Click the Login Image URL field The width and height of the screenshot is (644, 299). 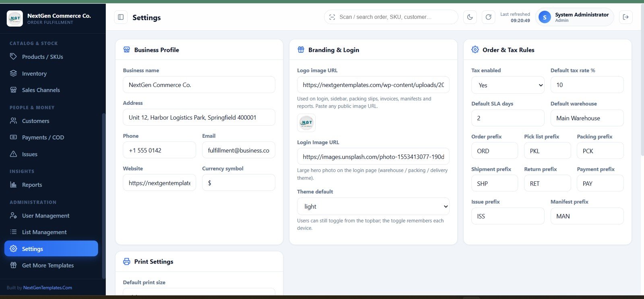[373, 156]
